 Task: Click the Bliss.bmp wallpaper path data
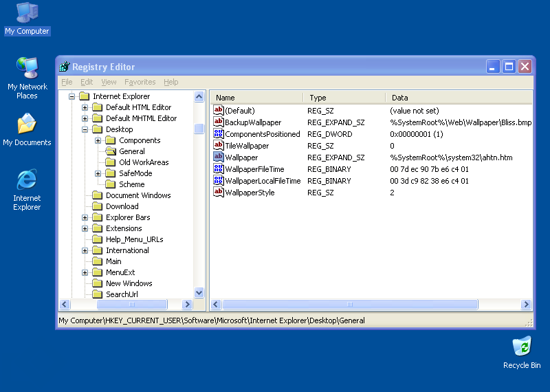point(461,122)
